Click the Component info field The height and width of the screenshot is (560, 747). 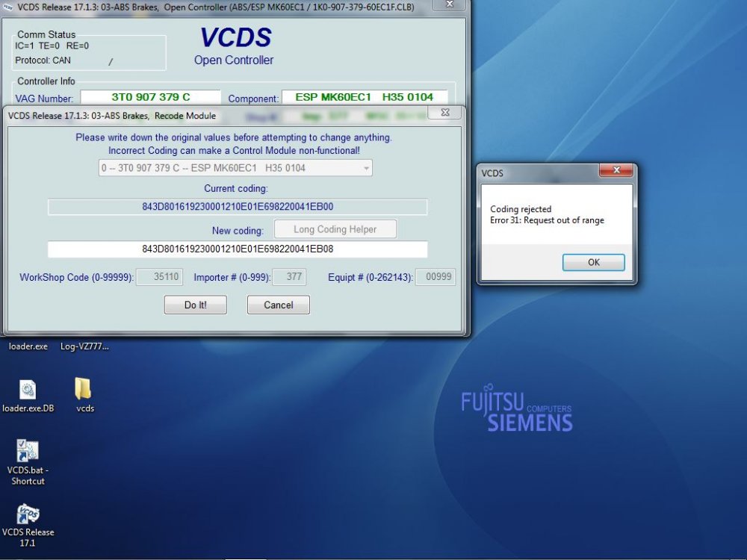pos(365,97)
